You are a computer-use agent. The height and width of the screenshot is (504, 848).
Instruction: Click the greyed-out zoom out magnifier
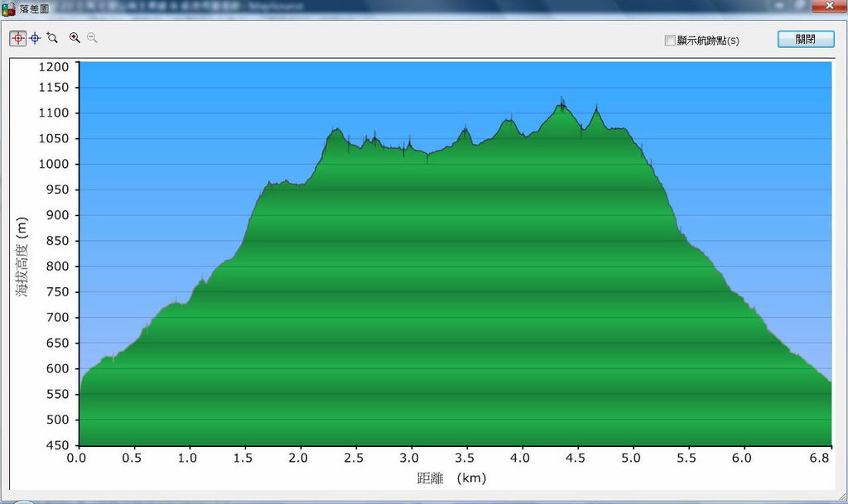92,37
